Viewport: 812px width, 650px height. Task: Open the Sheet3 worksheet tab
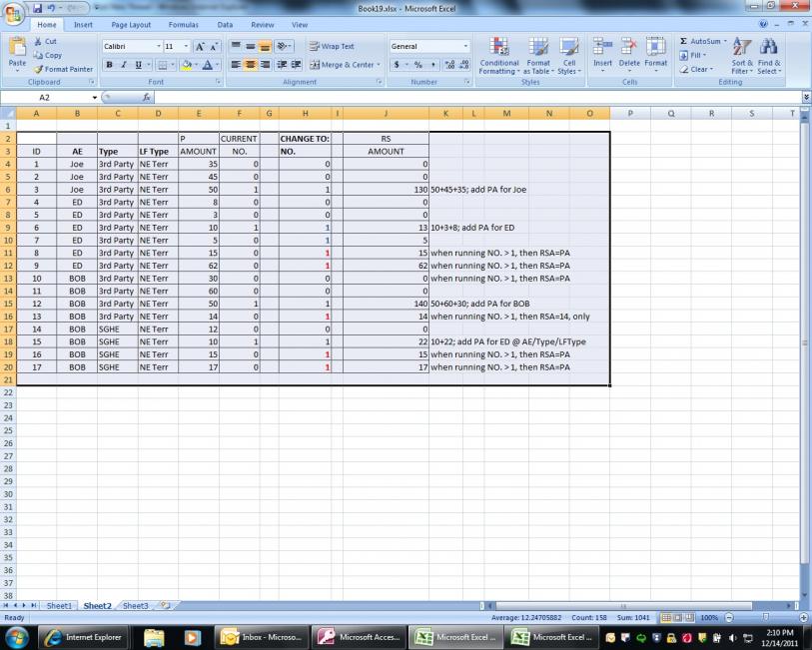point(135,605)
